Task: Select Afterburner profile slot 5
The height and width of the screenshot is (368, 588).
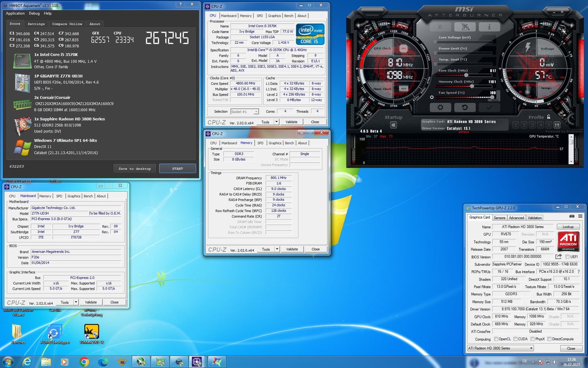Action: click(549, 125)
